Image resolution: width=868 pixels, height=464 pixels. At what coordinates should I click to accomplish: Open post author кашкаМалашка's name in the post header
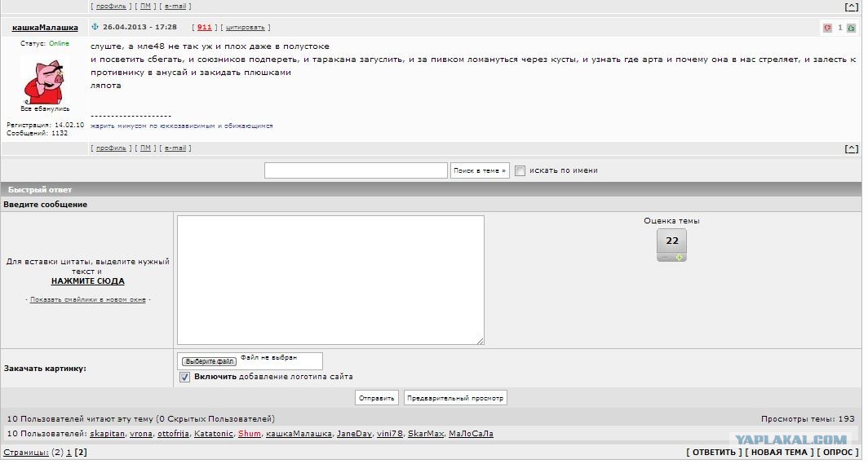pos(46,28)
